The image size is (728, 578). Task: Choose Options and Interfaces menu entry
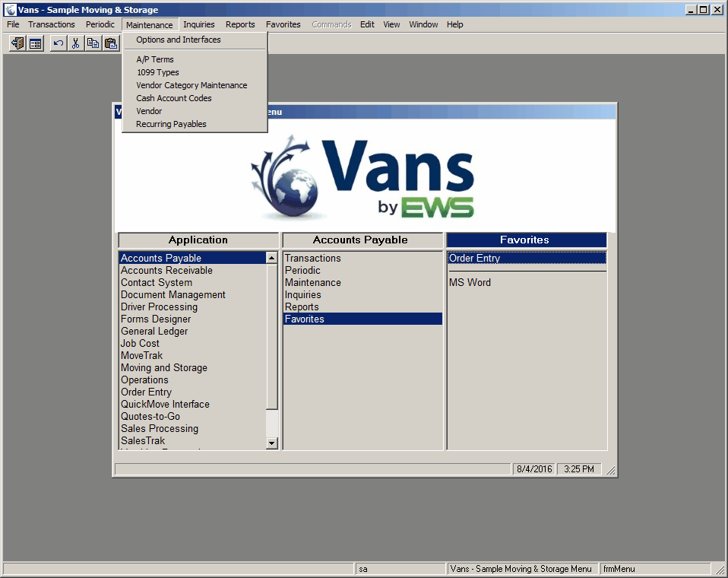[195, 40]
